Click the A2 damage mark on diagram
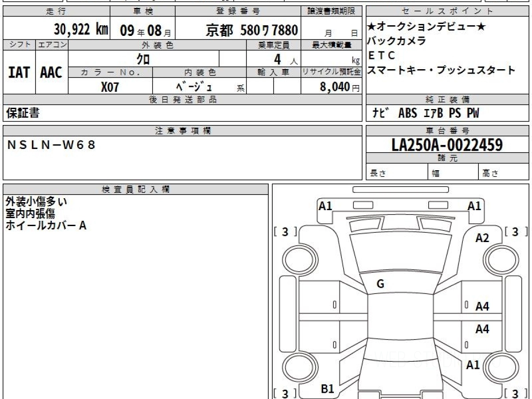This screenshot has height=399, width=532. 482,238
